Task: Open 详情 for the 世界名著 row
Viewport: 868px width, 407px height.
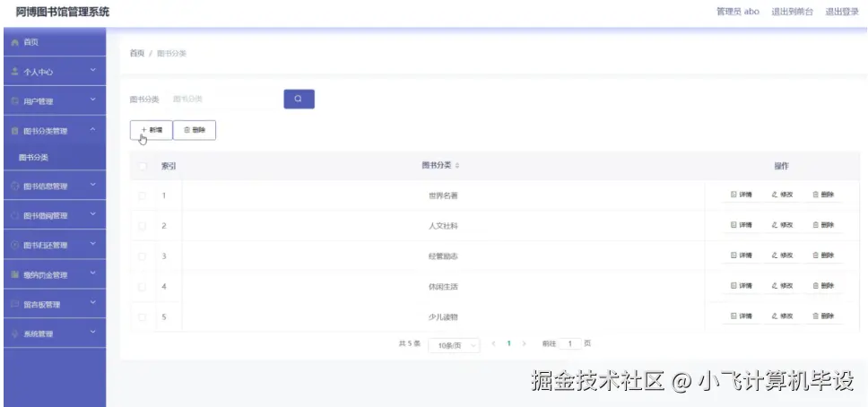Action: [742, 195]
